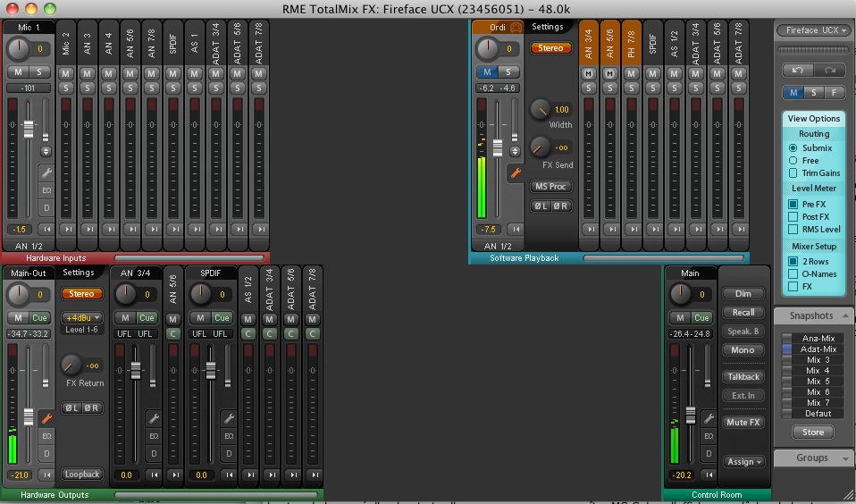Image resolution: width=856 pixels, height=504 pixels.
Task: Open EQ on AN 3/4 output channel
Action: coord(154,436)
